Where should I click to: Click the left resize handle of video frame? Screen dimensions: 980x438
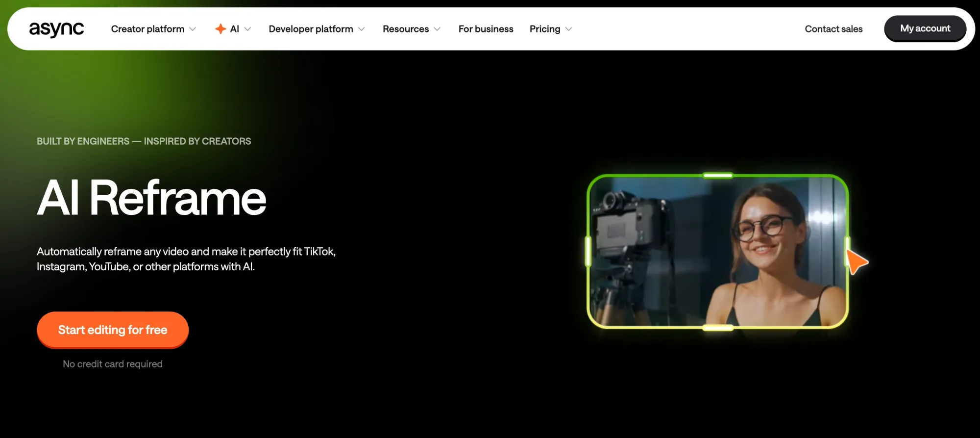588,251
